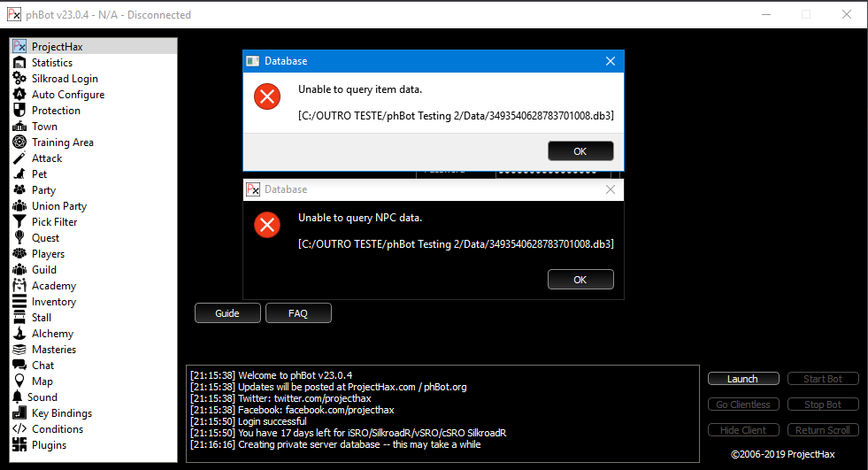The image size is (868, 470).
Task: Click the Launch button
Action: (742, 379)
